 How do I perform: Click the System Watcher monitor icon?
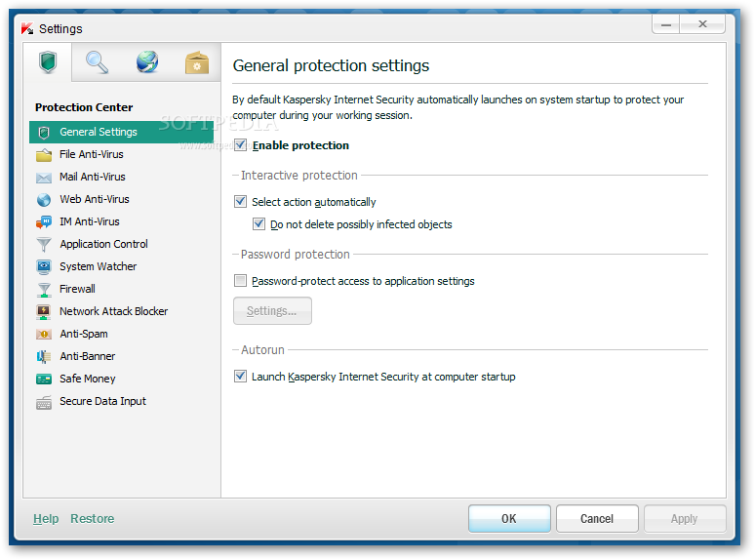tap(44, 266)
